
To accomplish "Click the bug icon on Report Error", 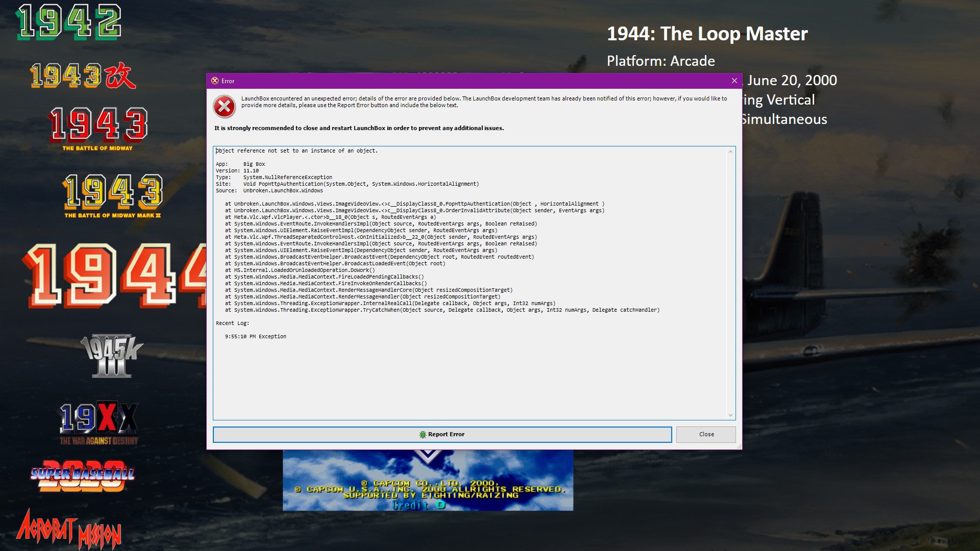I will (x=423, y=434).
